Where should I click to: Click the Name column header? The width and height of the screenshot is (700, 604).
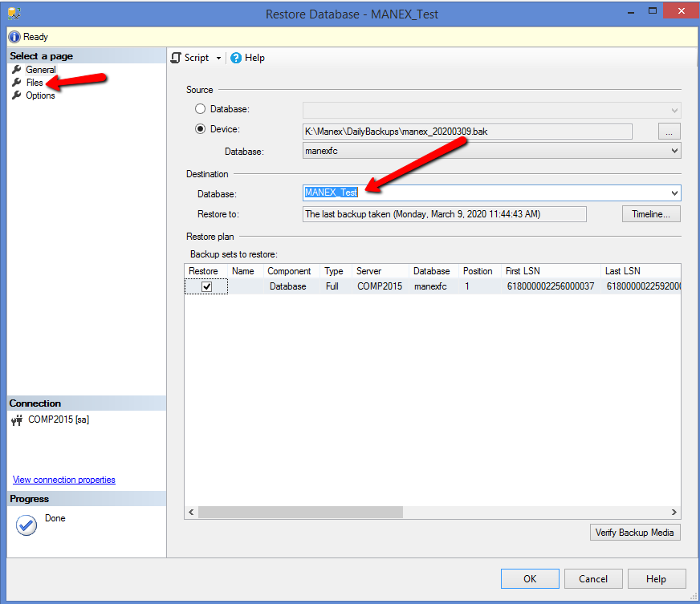tap(245, 271)
